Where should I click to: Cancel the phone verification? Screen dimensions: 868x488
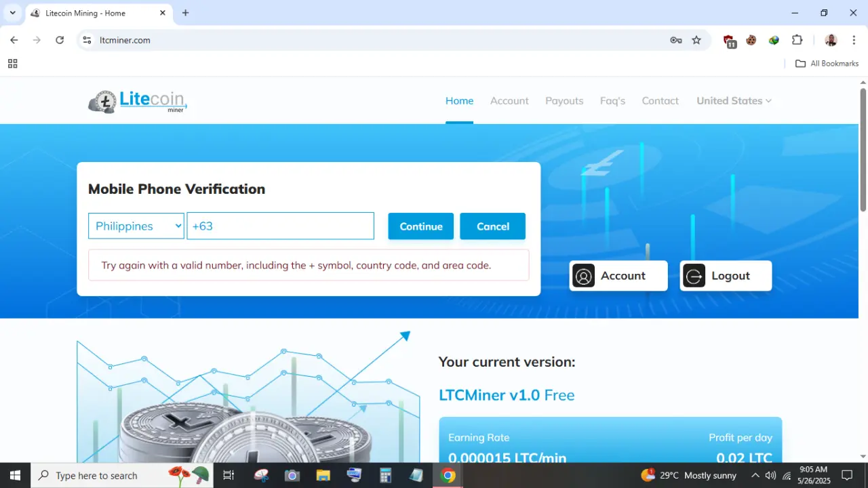(x=493, y=226)
